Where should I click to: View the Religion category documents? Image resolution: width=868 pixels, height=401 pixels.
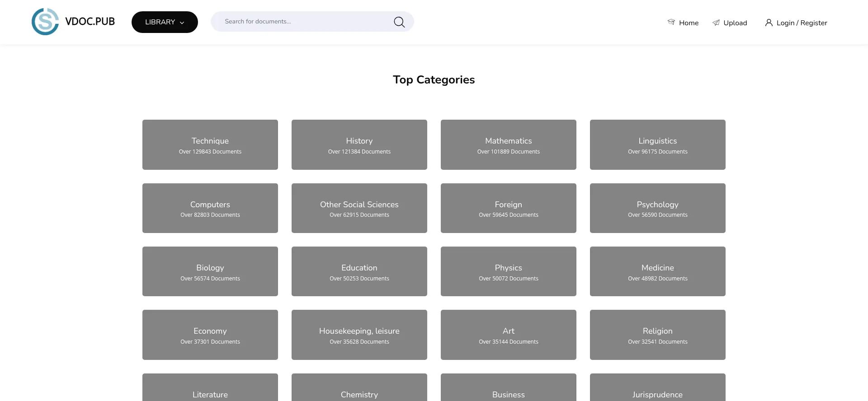coord(658,335)
